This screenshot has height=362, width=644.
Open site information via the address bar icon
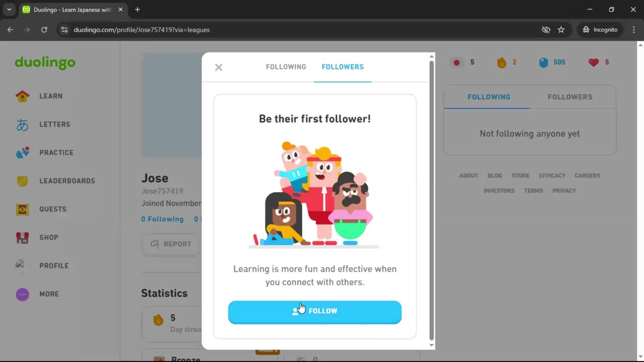click(x=64, y=30)
